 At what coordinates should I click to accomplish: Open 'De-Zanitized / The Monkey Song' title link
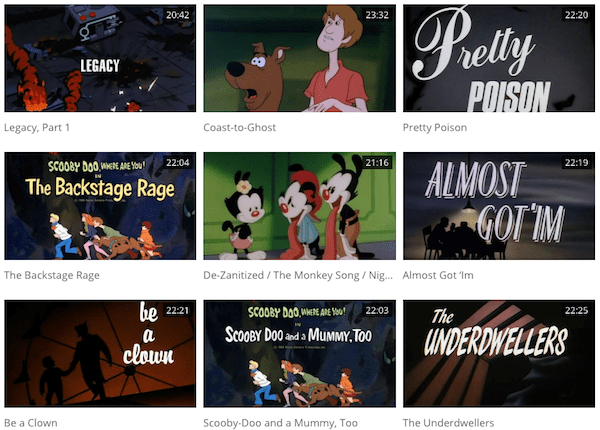[x=298, y=275]
